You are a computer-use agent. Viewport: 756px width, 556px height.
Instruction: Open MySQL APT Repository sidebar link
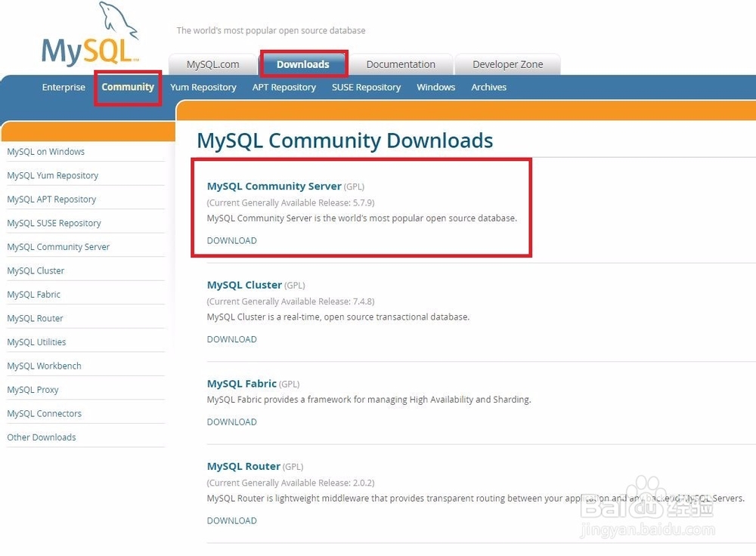coord(51,199)
